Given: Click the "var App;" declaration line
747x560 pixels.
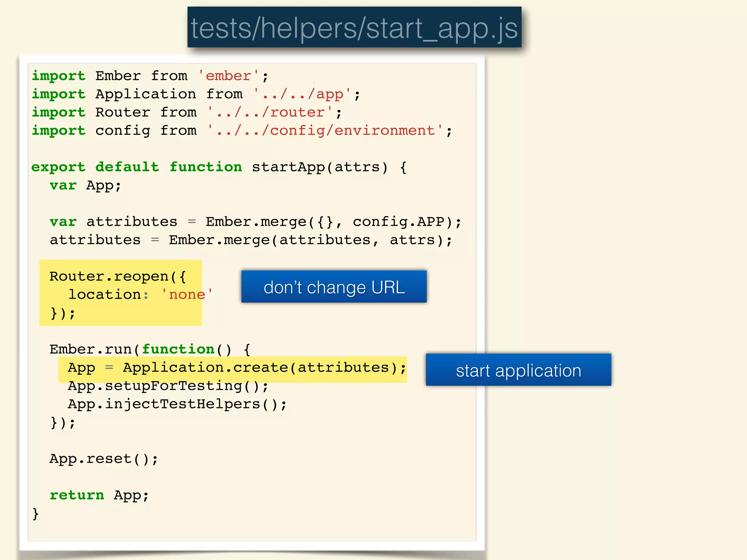Looking at the screenshot, I should tap(85, 185).
